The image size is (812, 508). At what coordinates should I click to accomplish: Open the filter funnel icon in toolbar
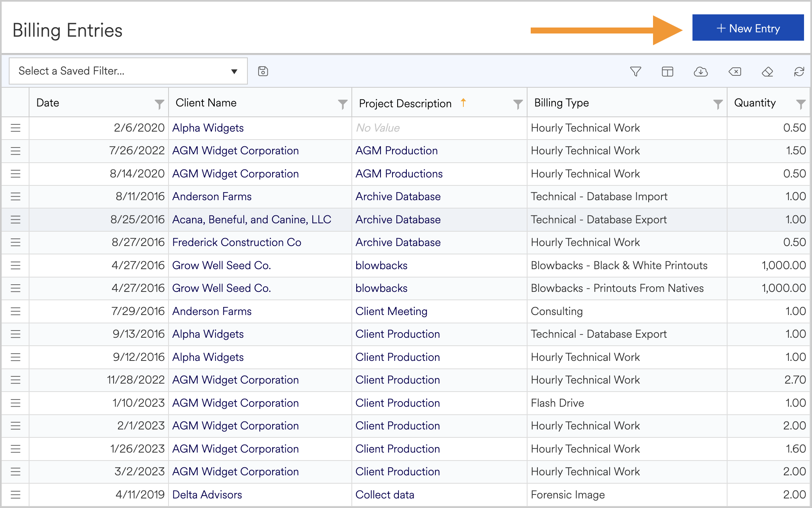[x=635, y=71]
